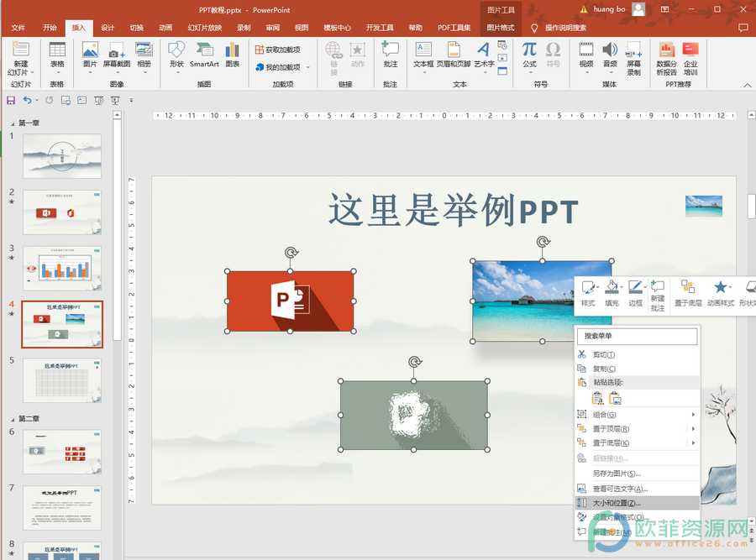Open 动画样式 (Animation Styles) in mini toolbar

[721, 293]
